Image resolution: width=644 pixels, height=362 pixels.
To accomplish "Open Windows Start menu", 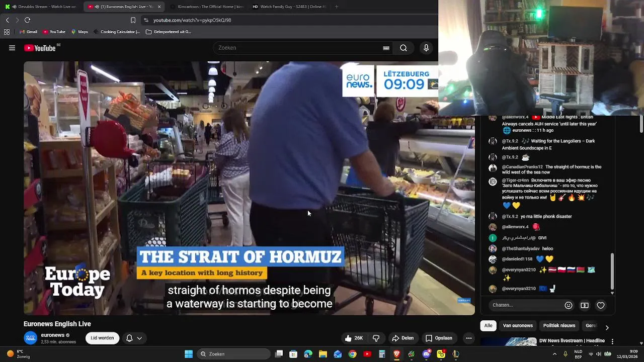I will (189, 354).
